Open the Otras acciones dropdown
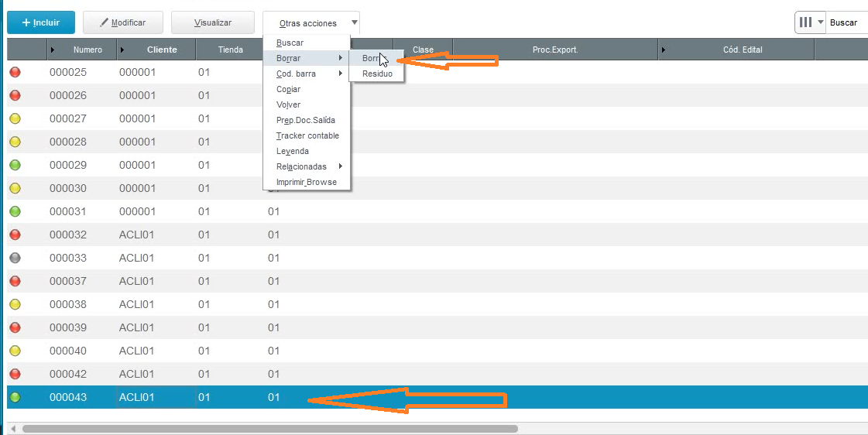The height and width of the screenshot is (435, 868). tap(311, 23)
